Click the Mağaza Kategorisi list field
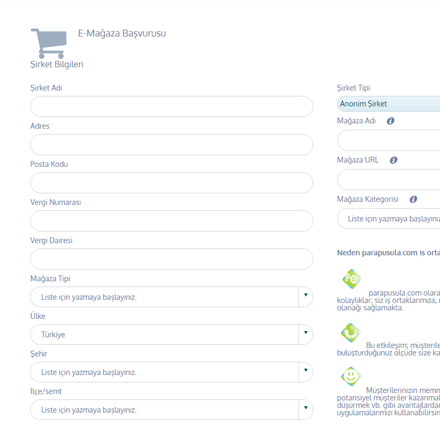 (389, 219)
